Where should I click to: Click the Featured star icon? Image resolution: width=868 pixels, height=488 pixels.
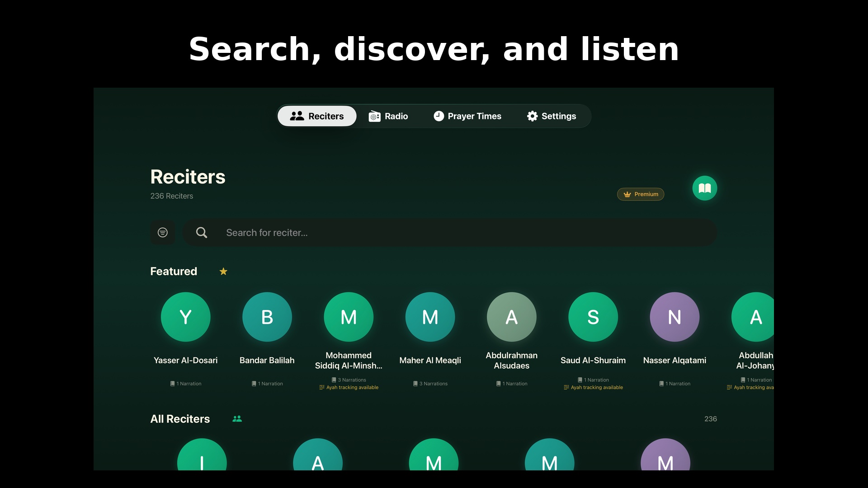pyautogui.click(x=223, y=272)
